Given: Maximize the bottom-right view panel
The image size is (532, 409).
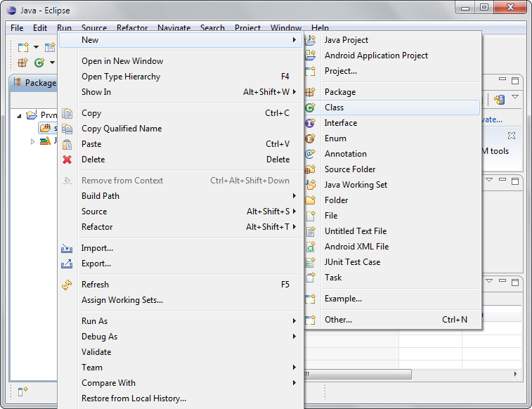Looking at the screenshot, I should pyautogui.click(x=515, y=283).
